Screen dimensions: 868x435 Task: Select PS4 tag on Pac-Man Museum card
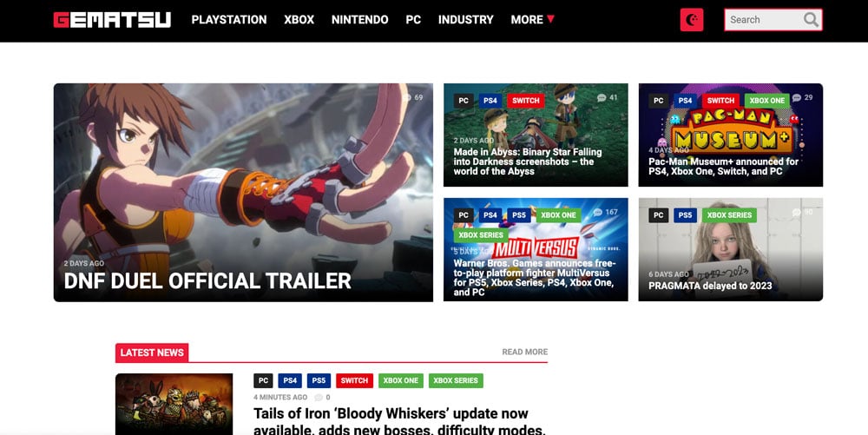click(685, 101)
